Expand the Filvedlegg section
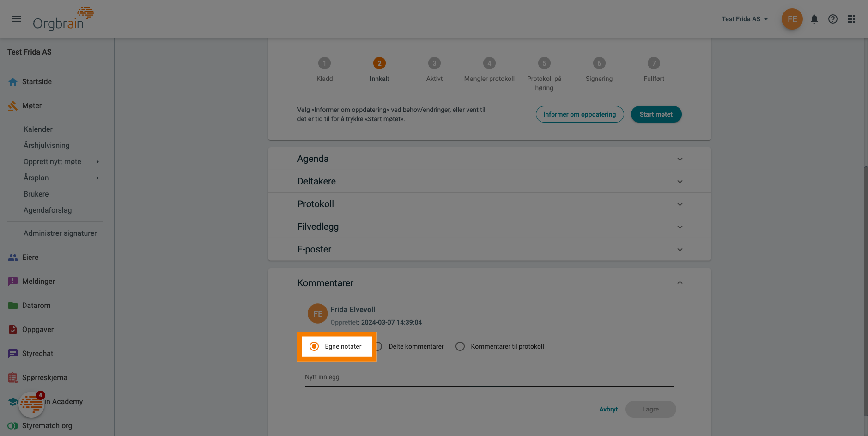This screenshot has height=436, width=868. 489,227
